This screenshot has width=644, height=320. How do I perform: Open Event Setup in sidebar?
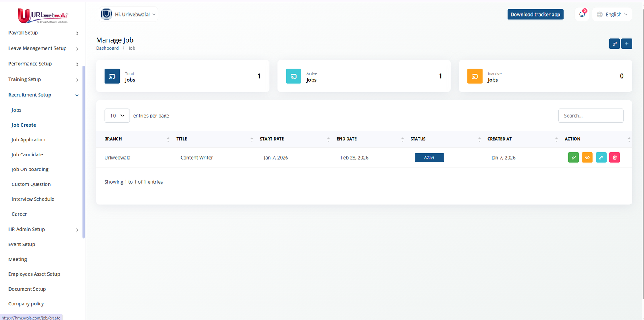click(22, 245)
